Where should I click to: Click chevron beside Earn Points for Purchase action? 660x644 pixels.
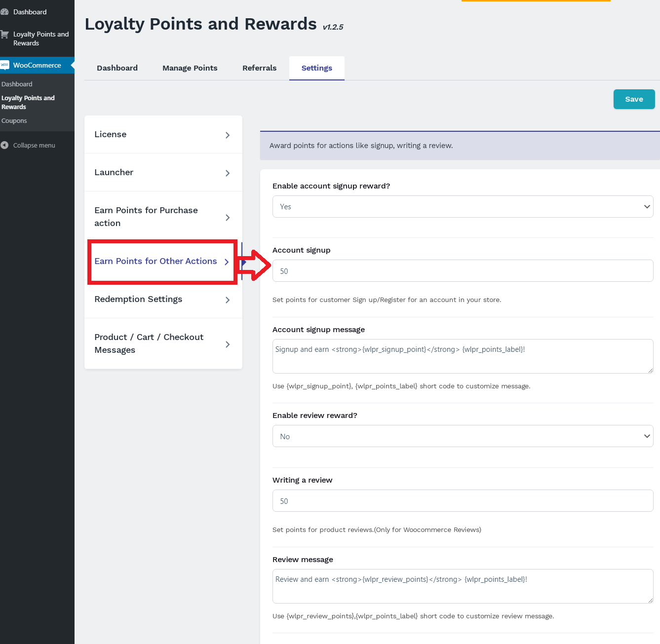pyautogui.click(x=228, y=217)
